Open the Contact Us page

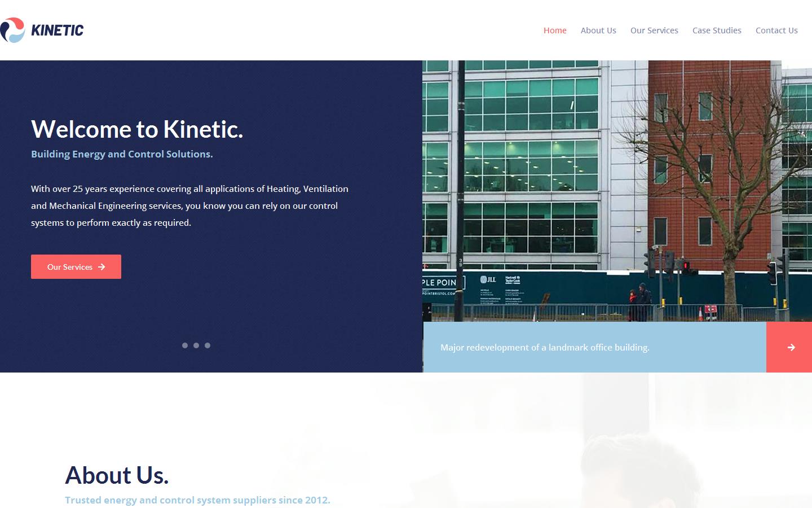click(x=776, y=30)
